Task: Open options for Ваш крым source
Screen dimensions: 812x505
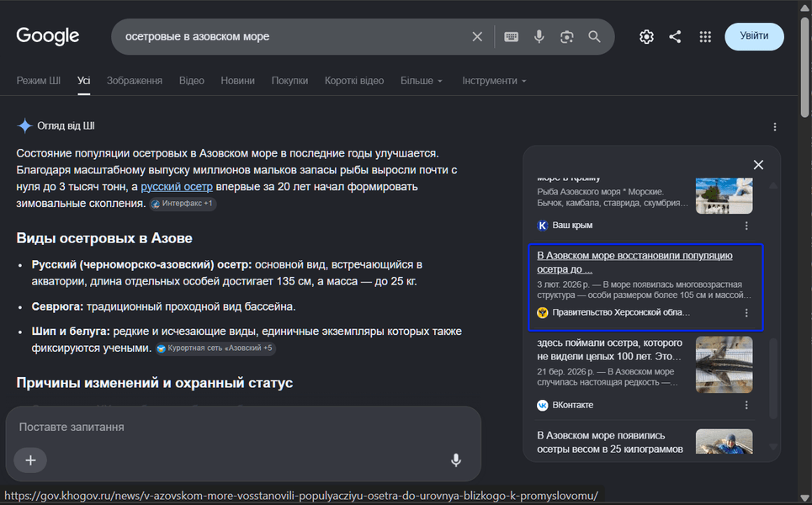Action: coord(746,226)
